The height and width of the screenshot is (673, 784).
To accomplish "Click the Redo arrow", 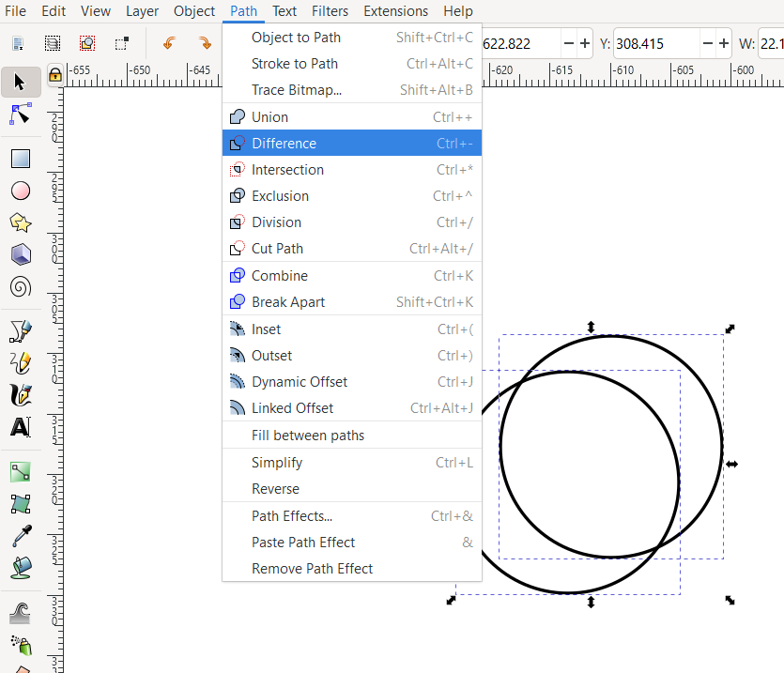I will point(204,41).
